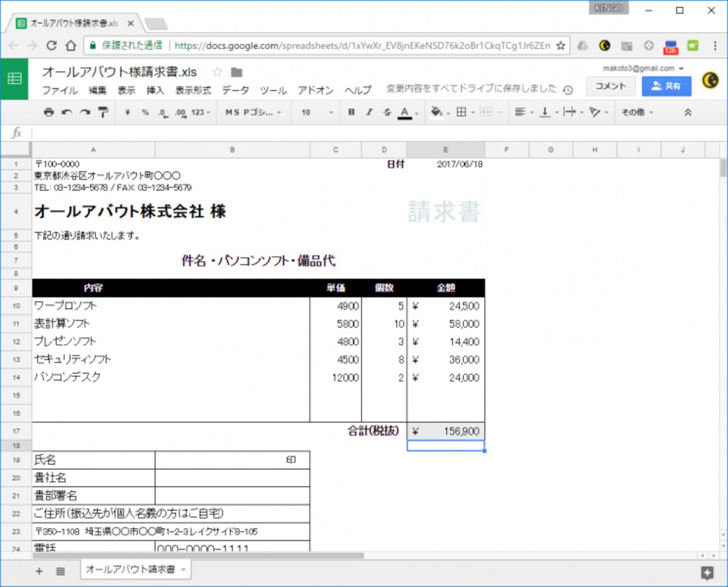Select row 10 header

click(x=16, y=306)
